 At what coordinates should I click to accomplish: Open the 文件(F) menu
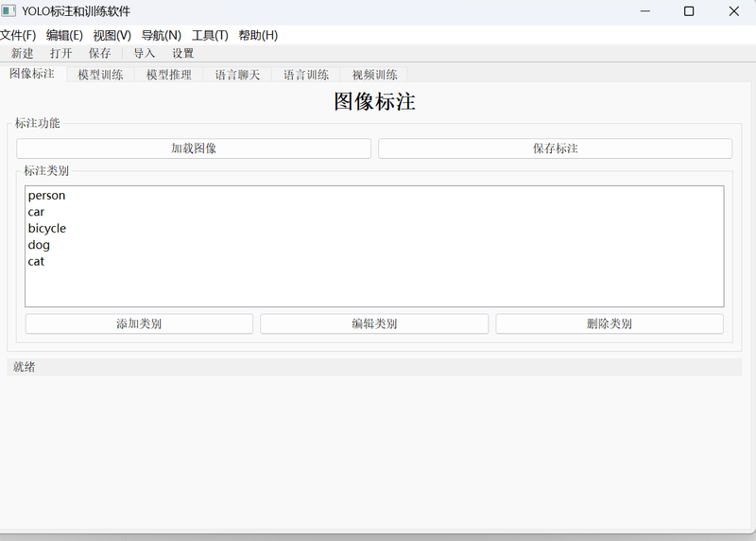tap(18, 35)
